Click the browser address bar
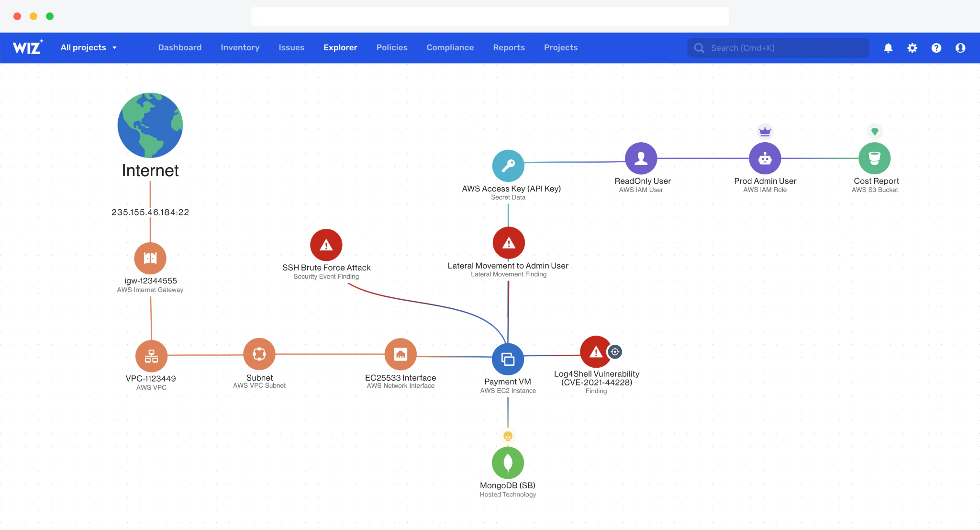Viewport: 980px width, 530px height. 490,16
